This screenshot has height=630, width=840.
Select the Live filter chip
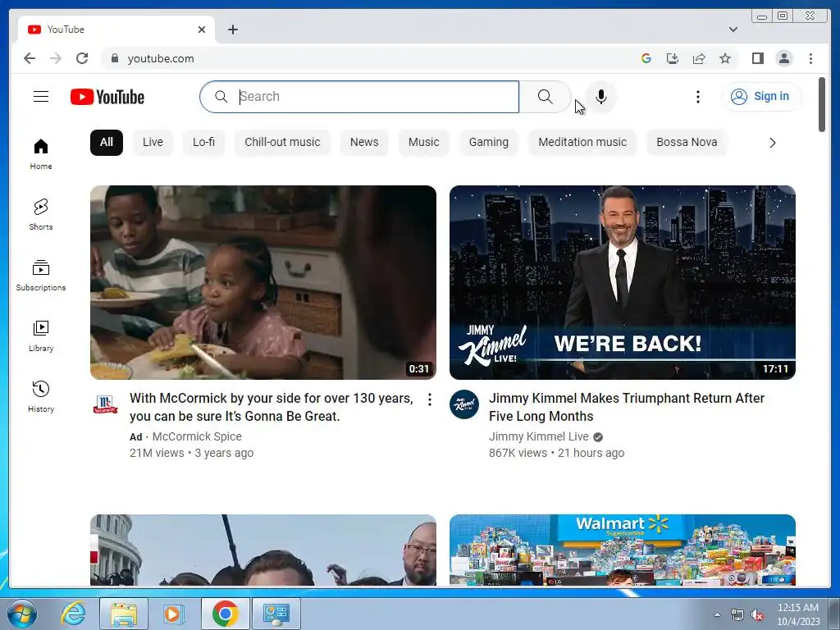(153, 143)
